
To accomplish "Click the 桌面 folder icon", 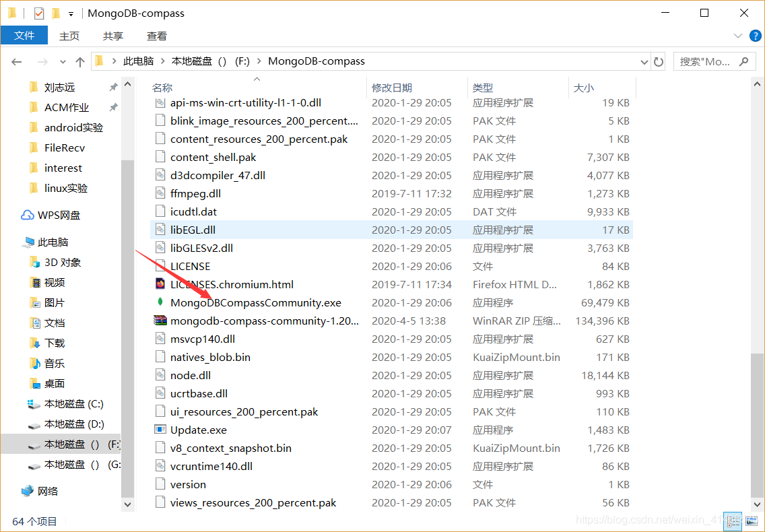I will (35, 384).
